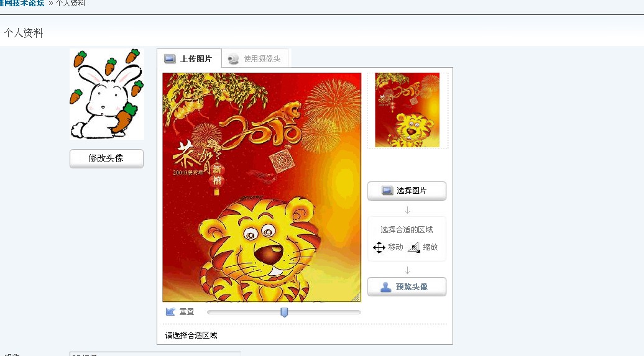Click the picture icon in 选择图片 button
The image size is (644, 356).
click(387, 191)
